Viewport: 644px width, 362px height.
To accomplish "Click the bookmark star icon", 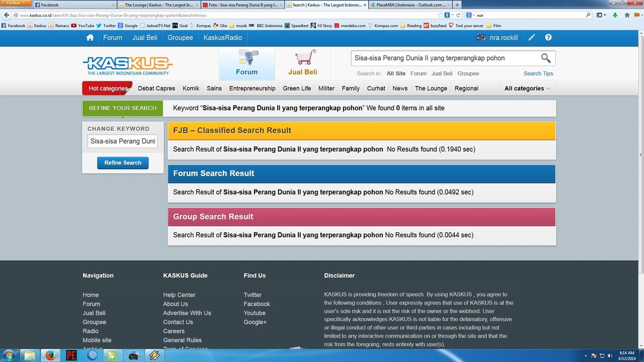I will [441, 15].
